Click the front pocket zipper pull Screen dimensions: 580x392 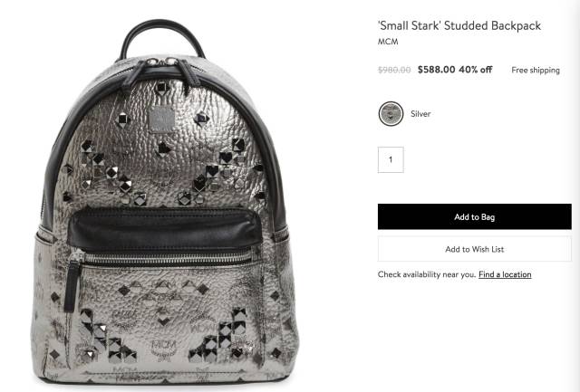click(x=74, y=281)
